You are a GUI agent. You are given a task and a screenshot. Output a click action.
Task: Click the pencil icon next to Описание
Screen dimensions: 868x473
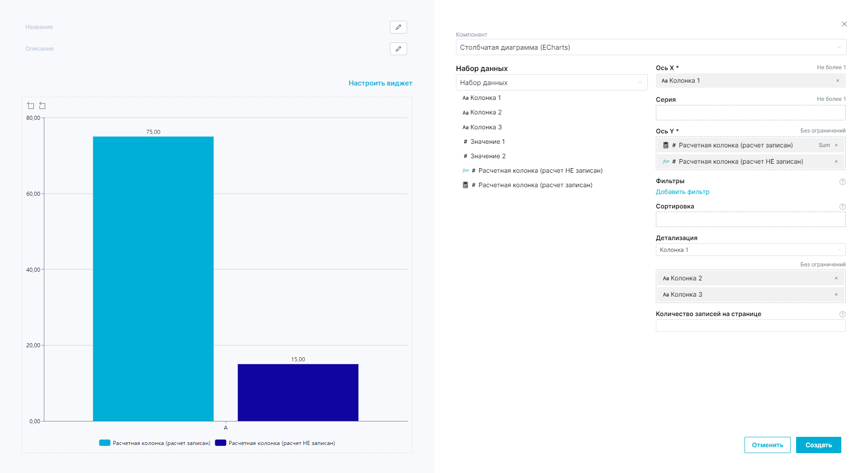point(398,49)
